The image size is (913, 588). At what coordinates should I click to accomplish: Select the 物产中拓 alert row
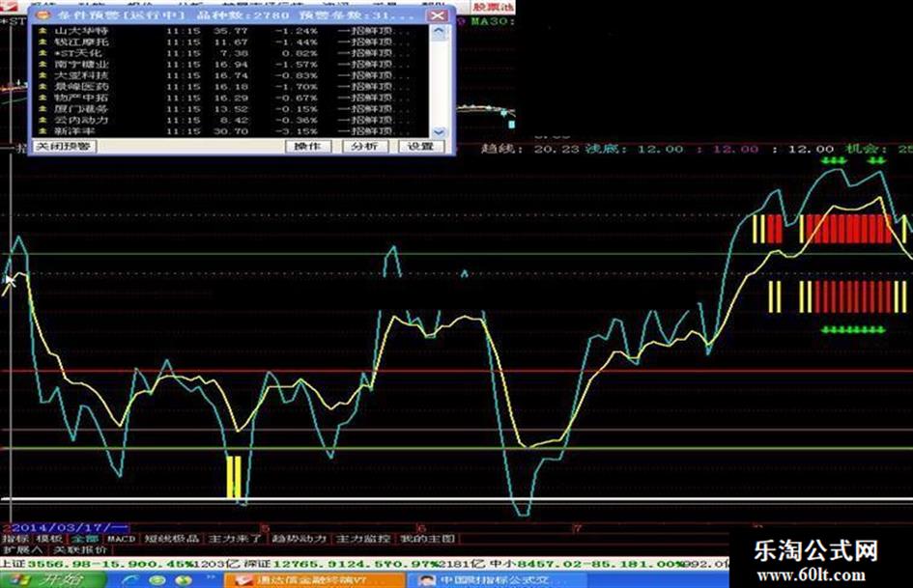(232, 98)
